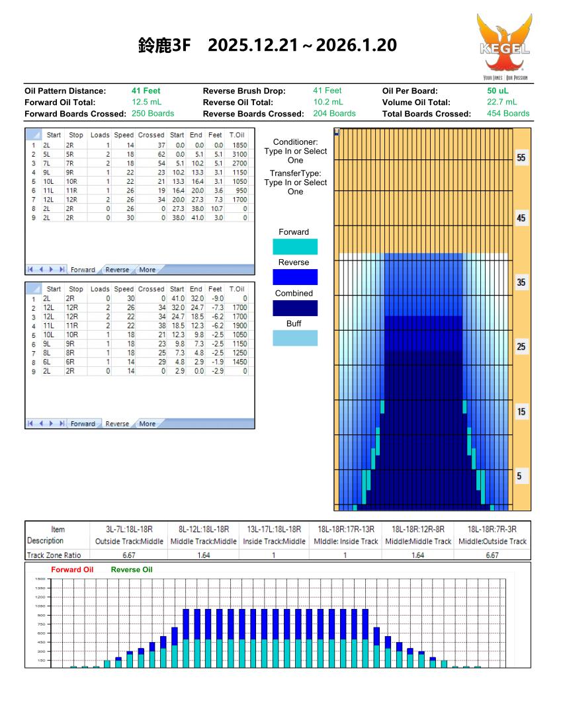Click first-sheet arrow in the upper load table
Viewport: 563px width, 728px height.
tap(30, 270)
